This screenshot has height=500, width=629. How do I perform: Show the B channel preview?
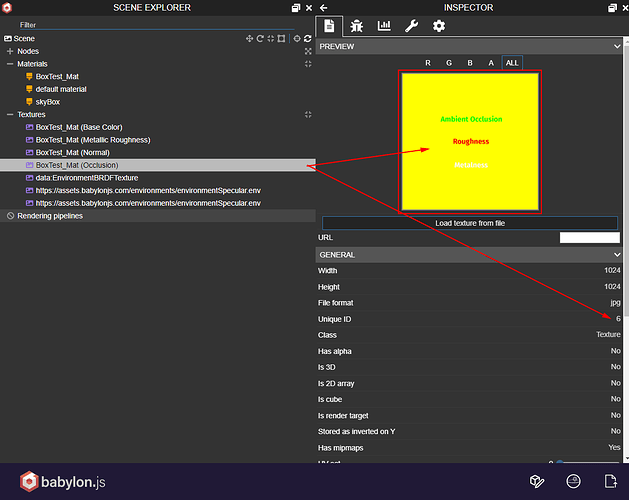coord(470,63)
